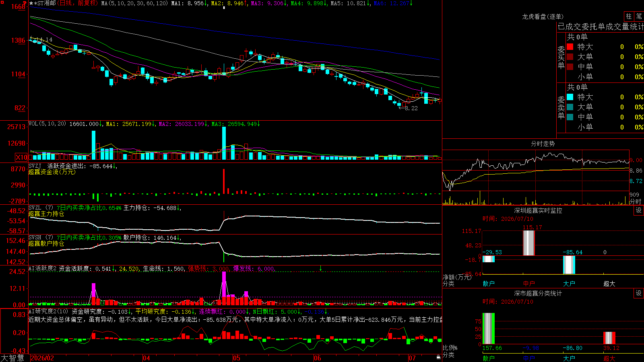Click the 委买单 section label
This screenshot has height=362, width=644.
coord(561,58)
